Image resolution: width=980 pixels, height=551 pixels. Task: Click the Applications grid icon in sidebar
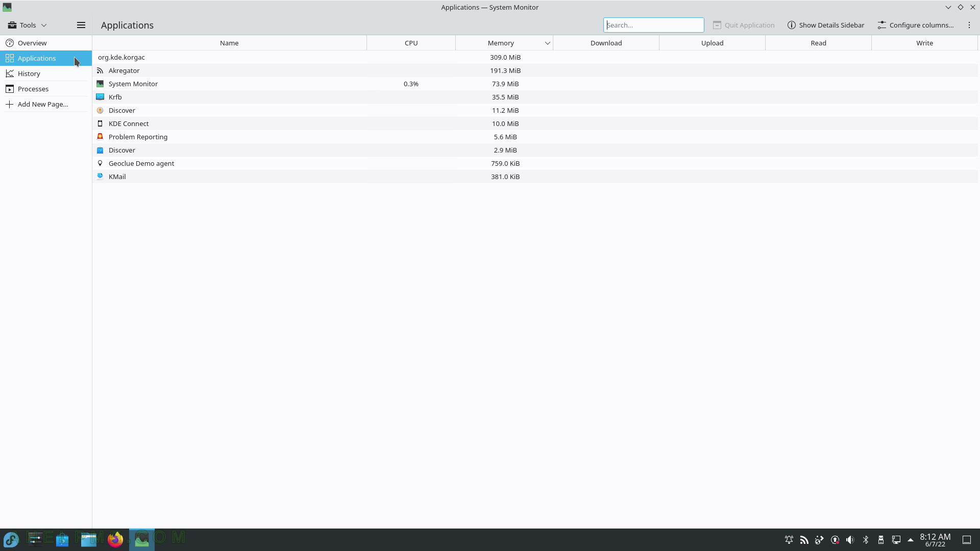click(x=10, y=58)
